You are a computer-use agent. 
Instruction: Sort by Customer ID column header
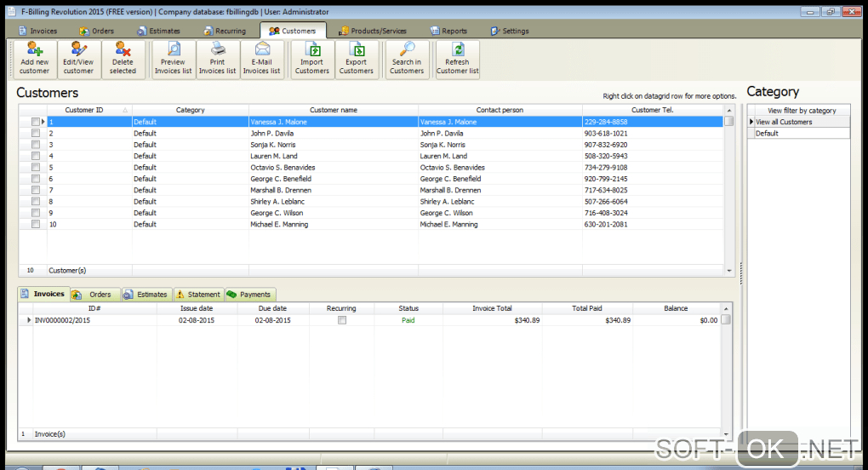(x=89, y=110)
